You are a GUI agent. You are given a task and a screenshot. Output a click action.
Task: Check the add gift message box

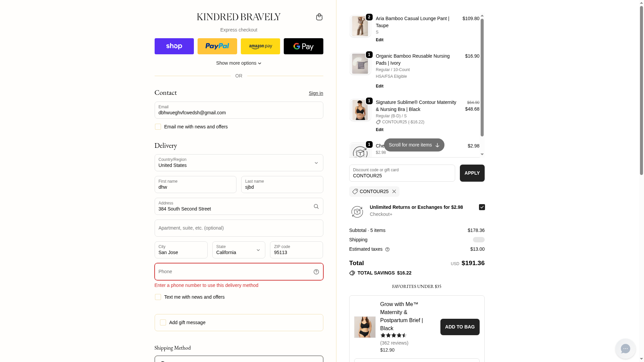[x=163, y=322]
